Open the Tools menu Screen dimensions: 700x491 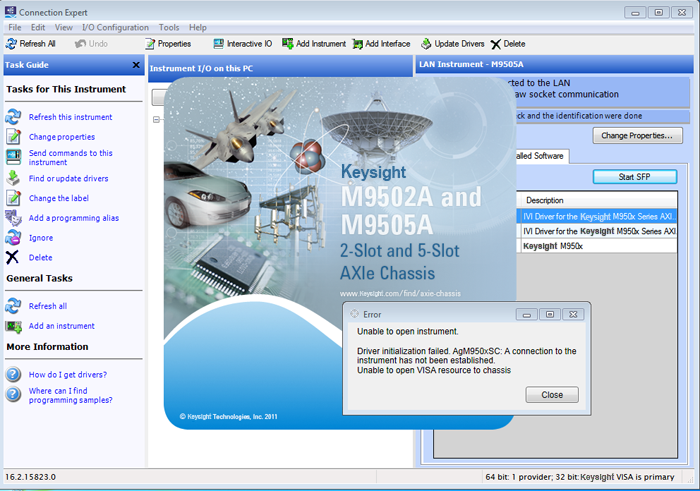(169, 27)
